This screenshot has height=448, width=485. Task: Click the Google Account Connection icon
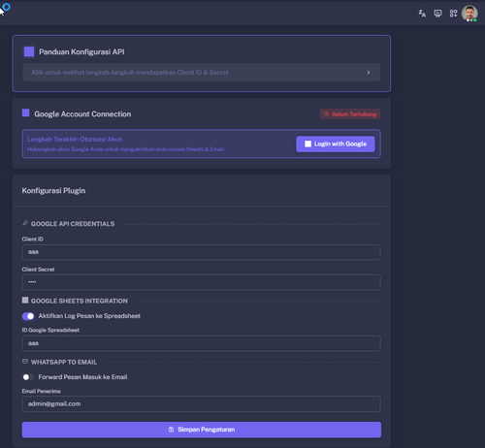(25, 112)
